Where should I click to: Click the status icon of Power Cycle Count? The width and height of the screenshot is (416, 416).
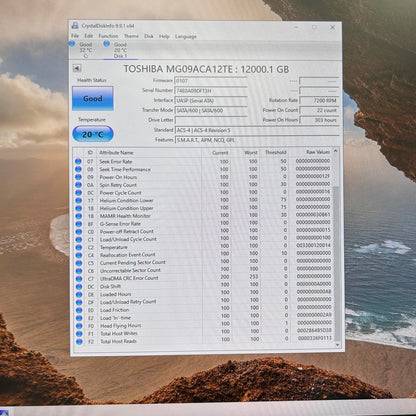(78, 193)
